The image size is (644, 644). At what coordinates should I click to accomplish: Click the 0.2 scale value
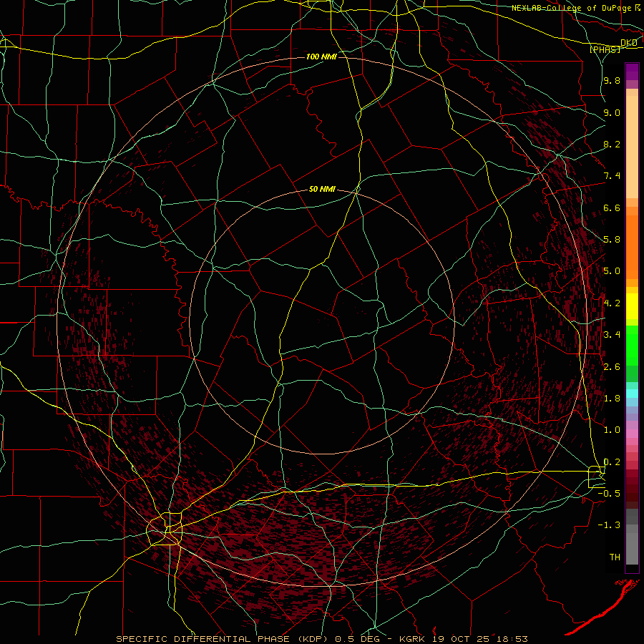click(612, 462)
